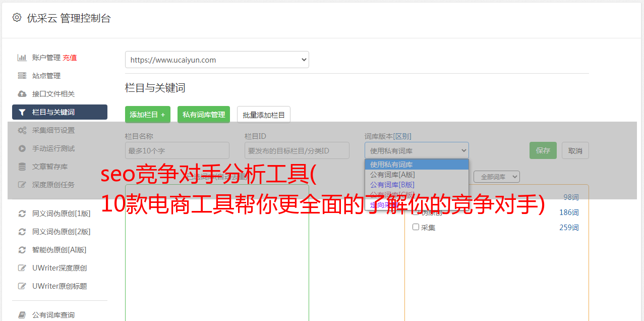Viewport: 644px width, 321px height.
Task: Click the bar chart icon for 账户管理
Action: (x=22, y=58)
